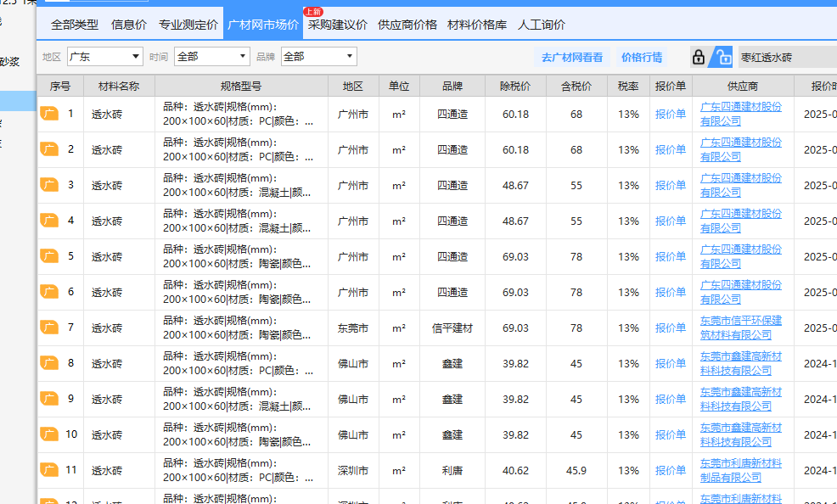Click the orange 广 icon in row 1

coord(49,114)
